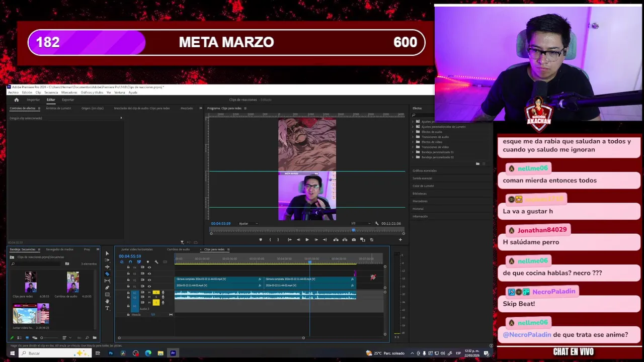Toggle Solo on audio track A3
Screen dimensions: 644x362
pos(156,303)
